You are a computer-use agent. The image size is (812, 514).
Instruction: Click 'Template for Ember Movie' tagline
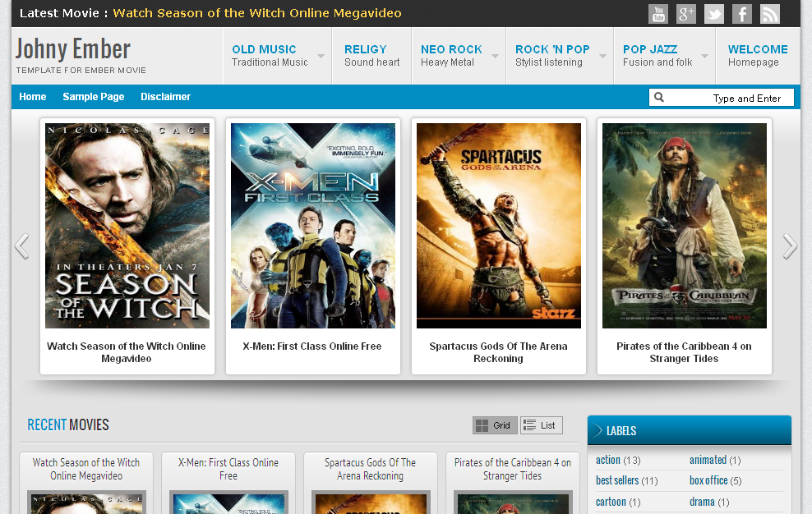click(x=81, y=71)
